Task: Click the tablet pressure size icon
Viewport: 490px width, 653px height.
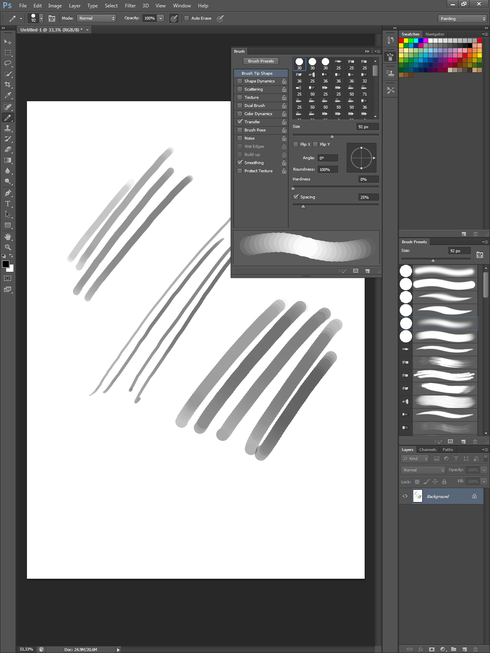Action: point(221,18)
